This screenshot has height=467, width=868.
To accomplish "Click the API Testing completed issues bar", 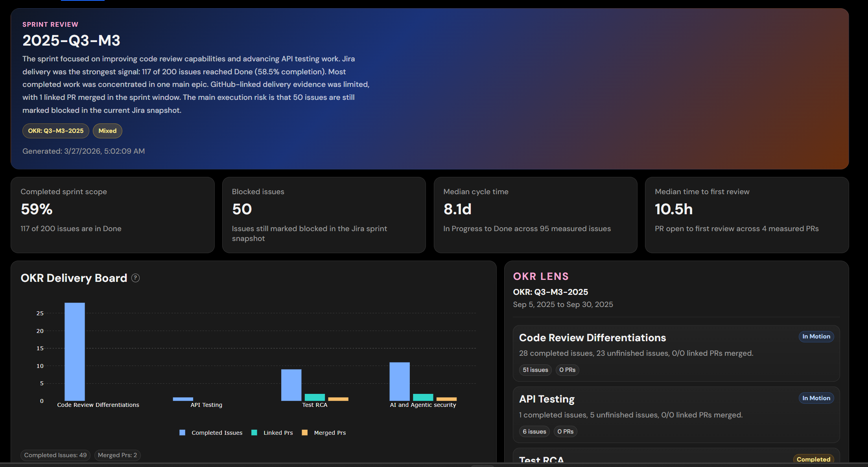I will click(x=183, y=399).
